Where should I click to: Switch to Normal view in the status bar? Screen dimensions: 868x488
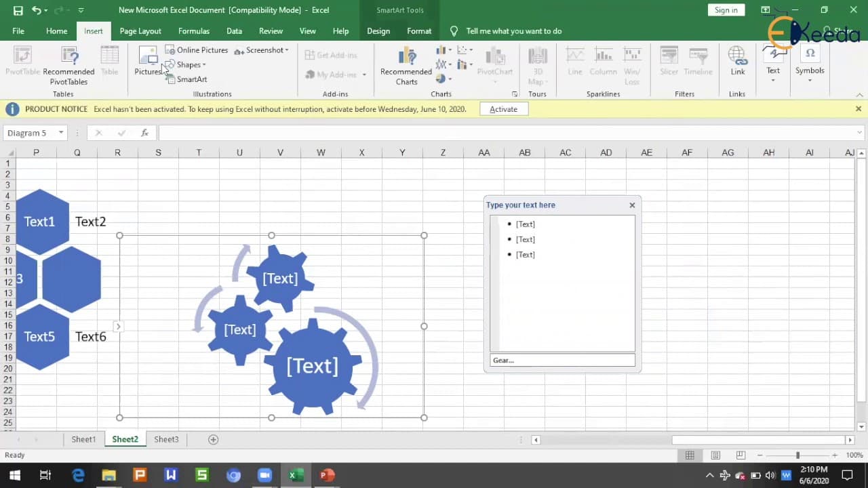point(690,455)
